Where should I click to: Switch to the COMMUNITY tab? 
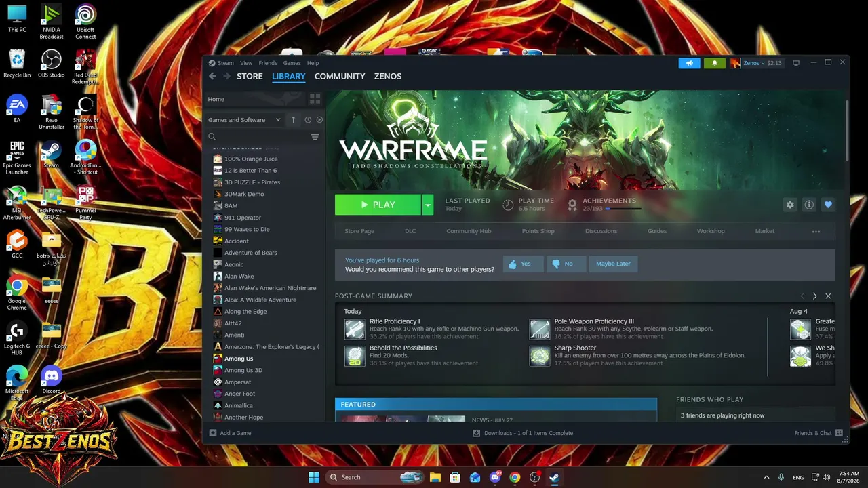340,77
